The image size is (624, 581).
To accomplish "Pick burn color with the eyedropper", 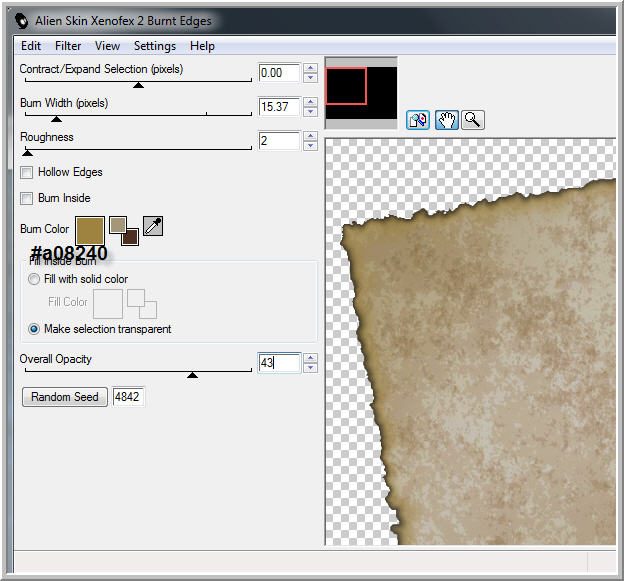I will (153, 226).
